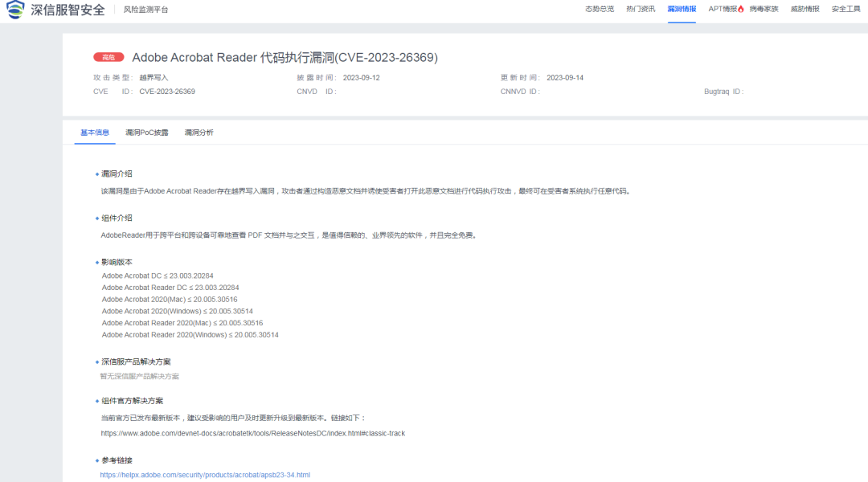Click 深信服产品解决方案 section heading
The width and height of the screenshot is (868, 482).
coord(136,362)
